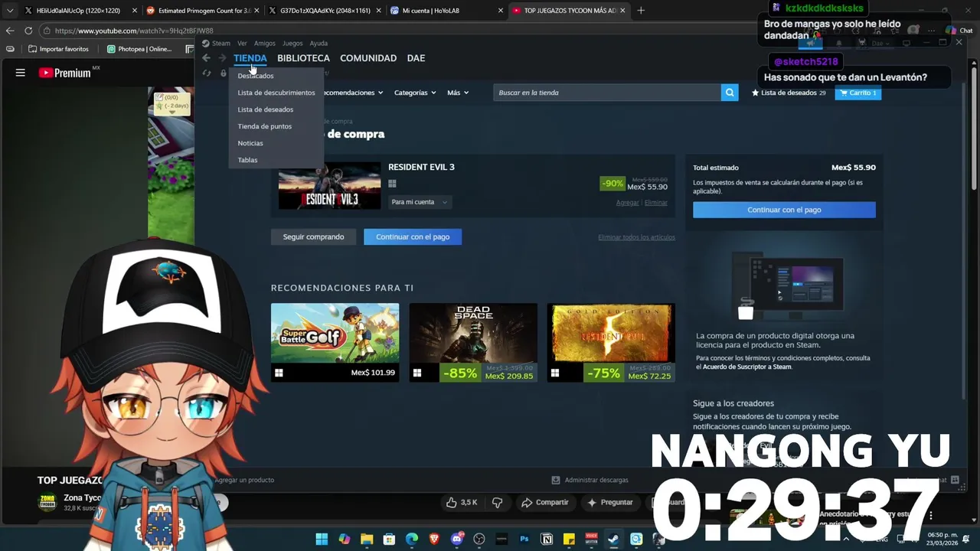980x551 pixels.
Task: Choose Tablas in the Tienda menu
Action: coord(247,160)
